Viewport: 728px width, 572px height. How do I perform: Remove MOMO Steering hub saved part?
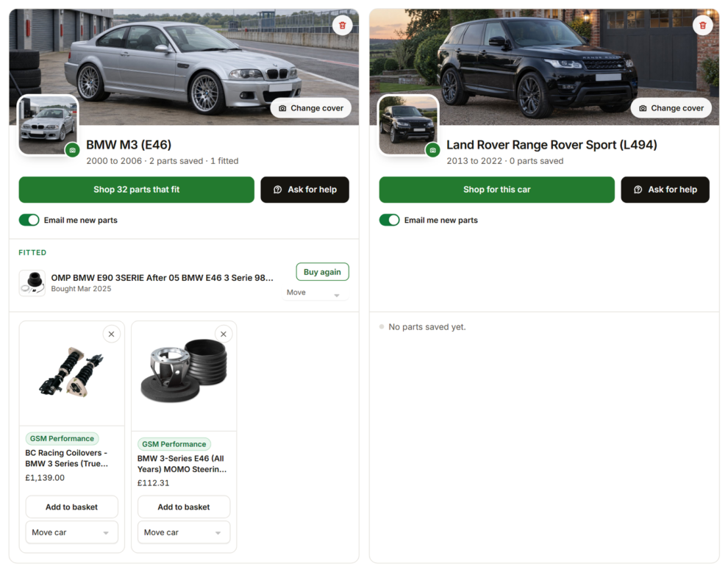pos(224,334)
